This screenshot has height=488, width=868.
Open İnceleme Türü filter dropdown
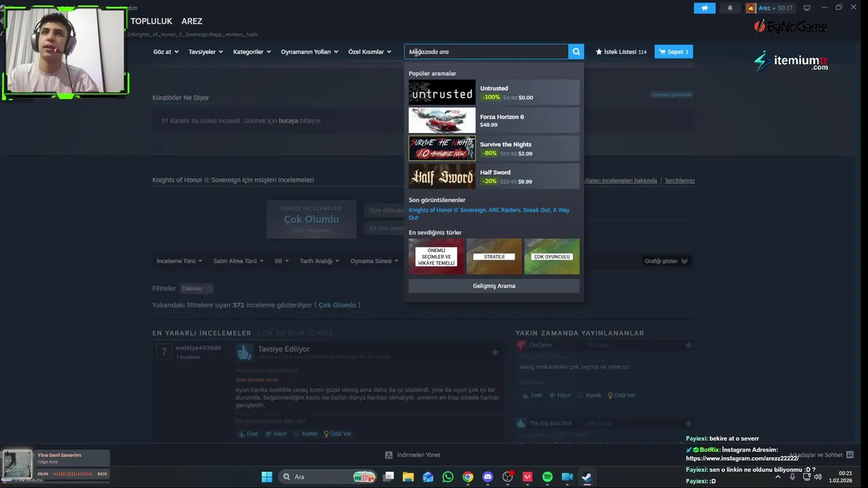[180, 261]
